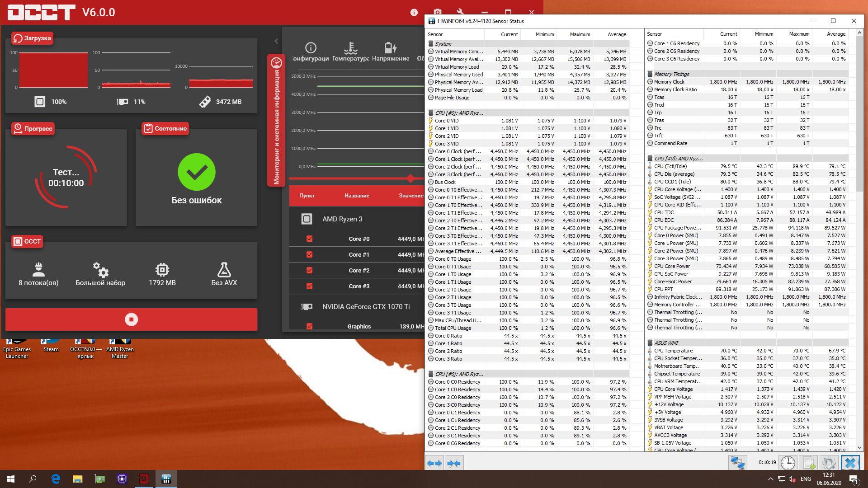The width and height of the screenshot is (868, 488).
Task: Open HWiNFO sensor settings gear
Action: pos(829,463)
